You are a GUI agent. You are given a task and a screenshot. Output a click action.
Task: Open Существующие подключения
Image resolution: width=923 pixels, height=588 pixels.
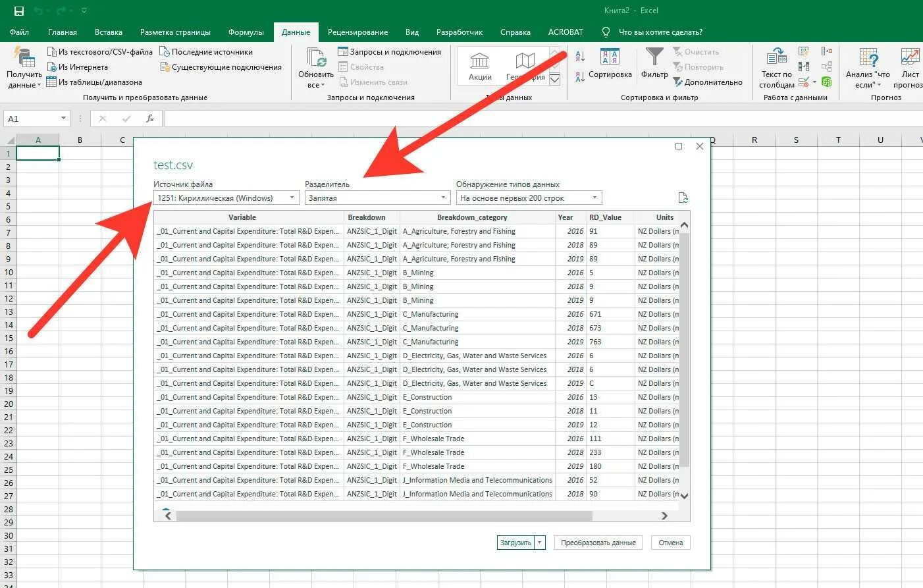click(221, 67)
